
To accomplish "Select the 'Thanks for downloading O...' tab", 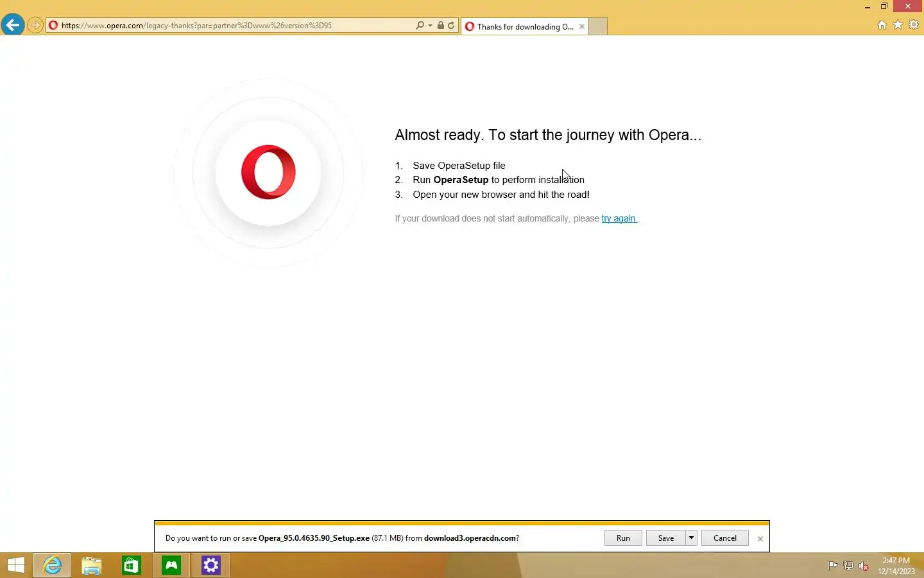I will [525, 26].
